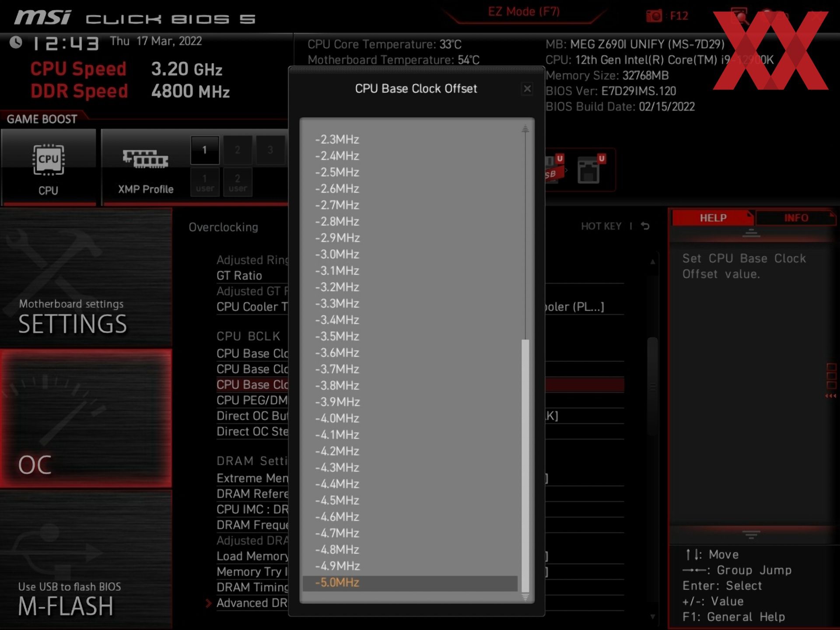Select -4.9MHz offset value

click(337, 566)
